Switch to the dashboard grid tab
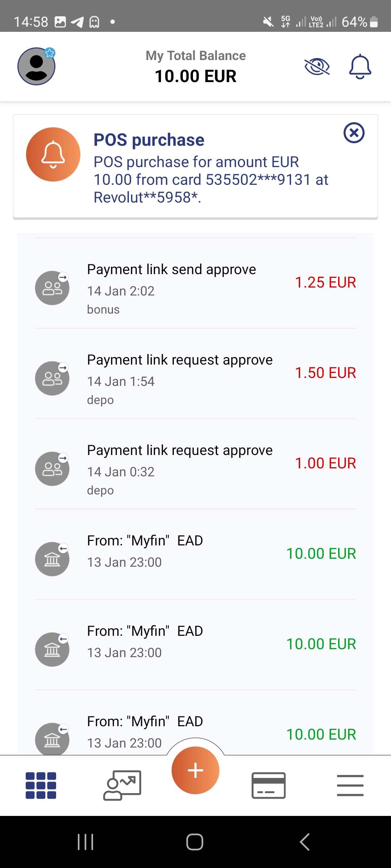The width and height of the screenshot is (391, 868). pyautogui.click(x=41, y=785)
